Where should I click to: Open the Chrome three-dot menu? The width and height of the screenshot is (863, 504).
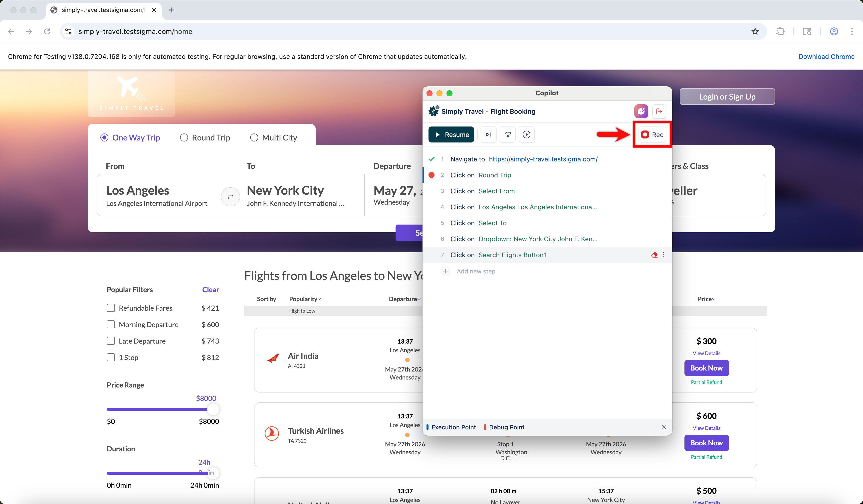click(x=852, y=31)
